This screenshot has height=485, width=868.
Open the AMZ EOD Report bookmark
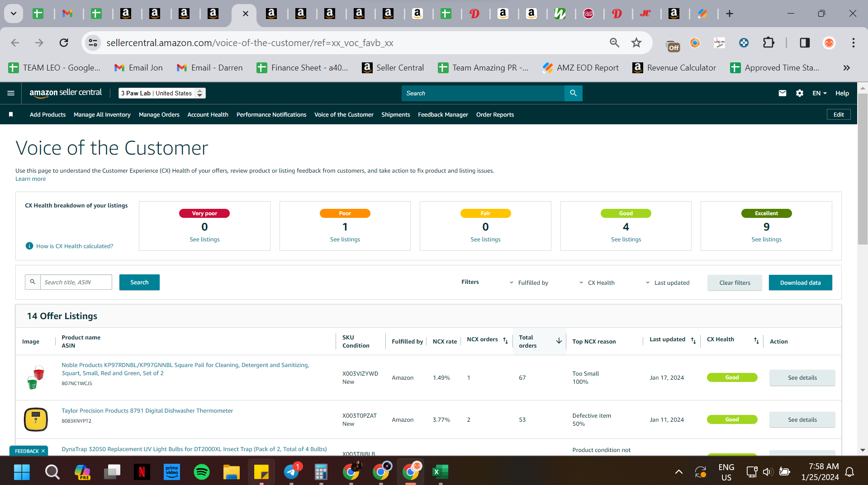[x=581, y=68]
